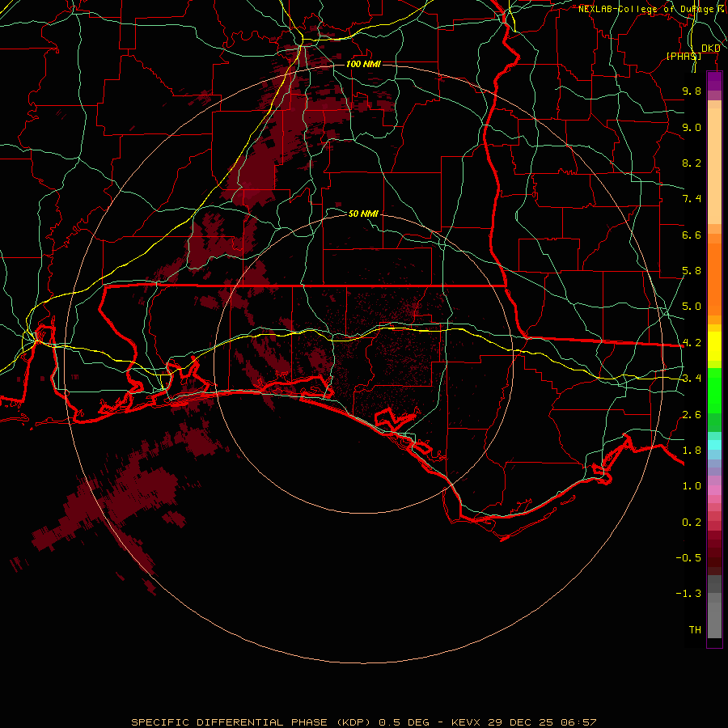Click the 100 NMI range ring label
This screenshot has height=728, width=728.
363,64
